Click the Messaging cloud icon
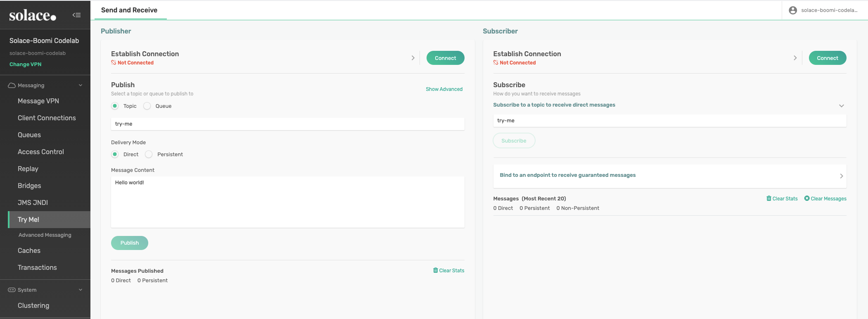This screenshot has height=319, width=868. (12, 86)
